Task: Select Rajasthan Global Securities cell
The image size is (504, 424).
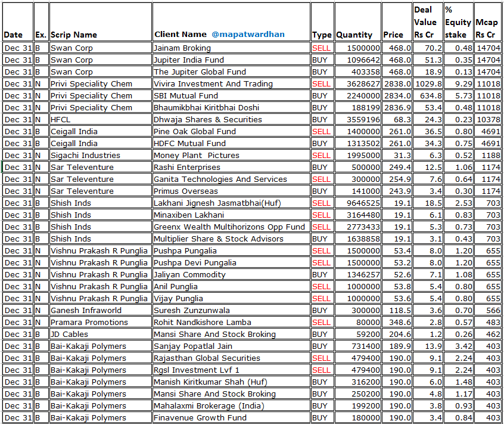Action: point(231,358)
